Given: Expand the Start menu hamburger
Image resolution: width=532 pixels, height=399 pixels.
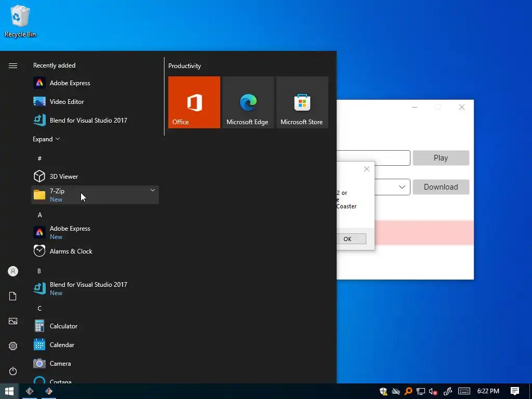Looking at the screenshot, I should [13, 65].
